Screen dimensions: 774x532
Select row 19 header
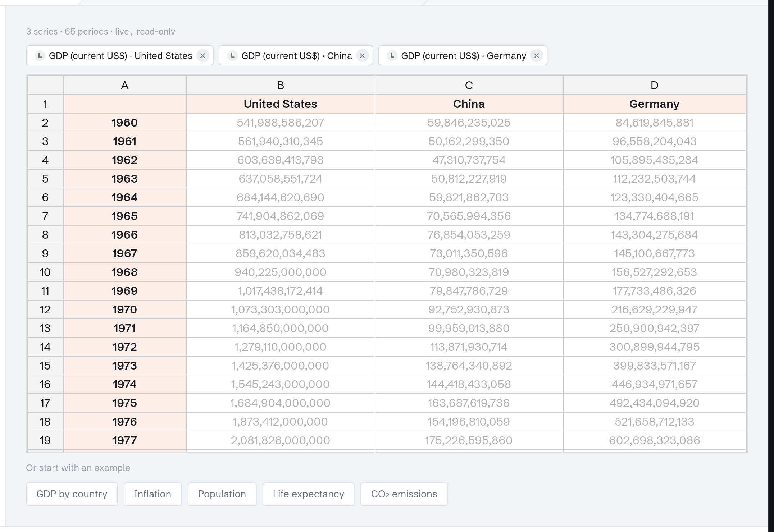coord(45,440)
